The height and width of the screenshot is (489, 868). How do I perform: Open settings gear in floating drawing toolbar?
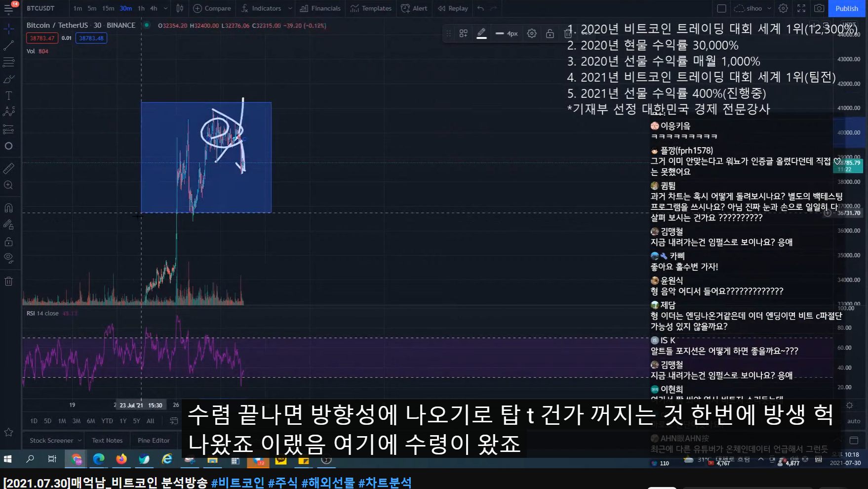532,34
